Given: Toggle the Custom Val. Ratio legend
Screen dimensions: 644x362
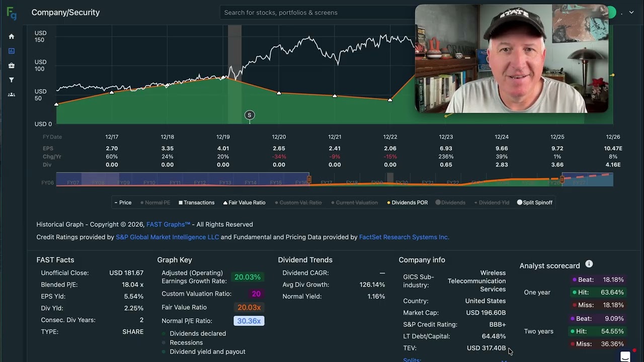Looking at the screenshot, I should tap(298, 203).
